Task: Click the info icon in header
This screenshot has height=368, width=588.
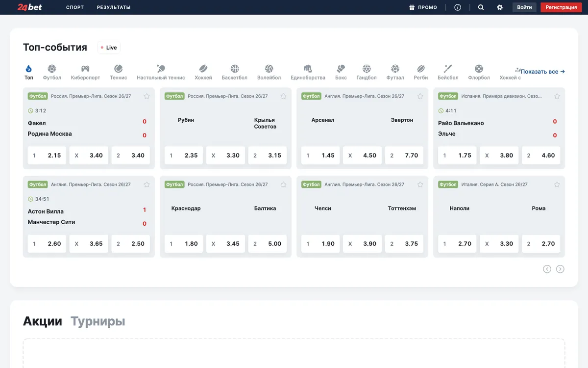Action: pos(458,7)
